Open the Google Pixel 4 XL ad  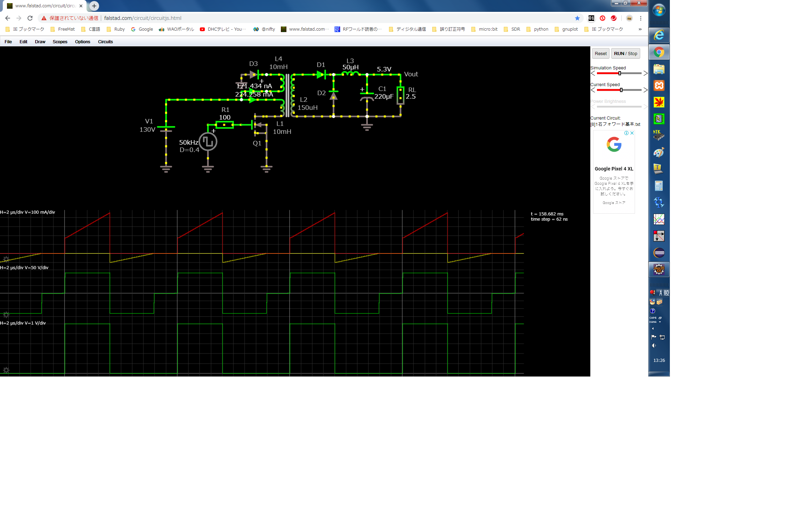pos(614,172)
